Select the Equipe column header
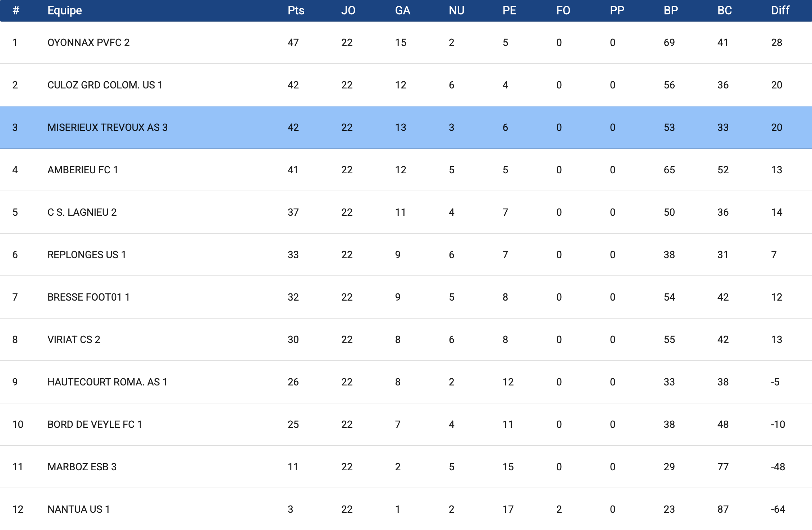Screen dimensions: 812x530 pos(65,10)
